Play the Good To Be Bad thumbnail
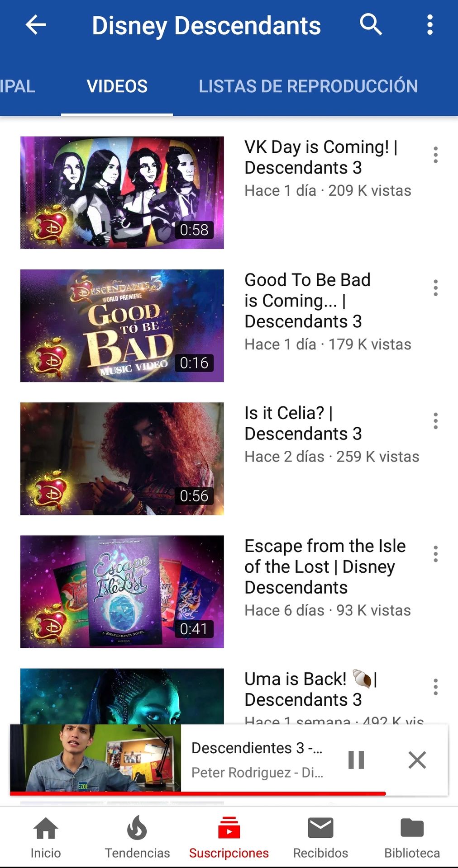Screen dimensions: 458x868 pyautogui.click(x=122, y=326)
